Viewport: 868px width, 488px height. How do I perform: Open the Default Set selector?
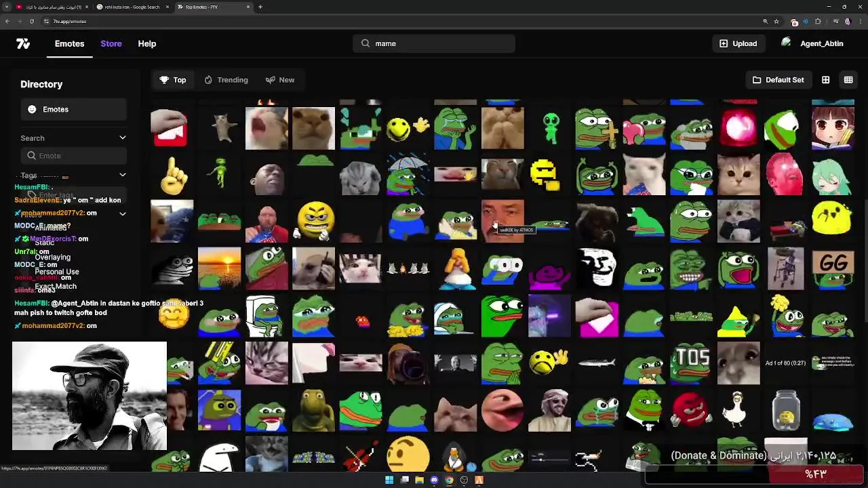pos(778,80)
